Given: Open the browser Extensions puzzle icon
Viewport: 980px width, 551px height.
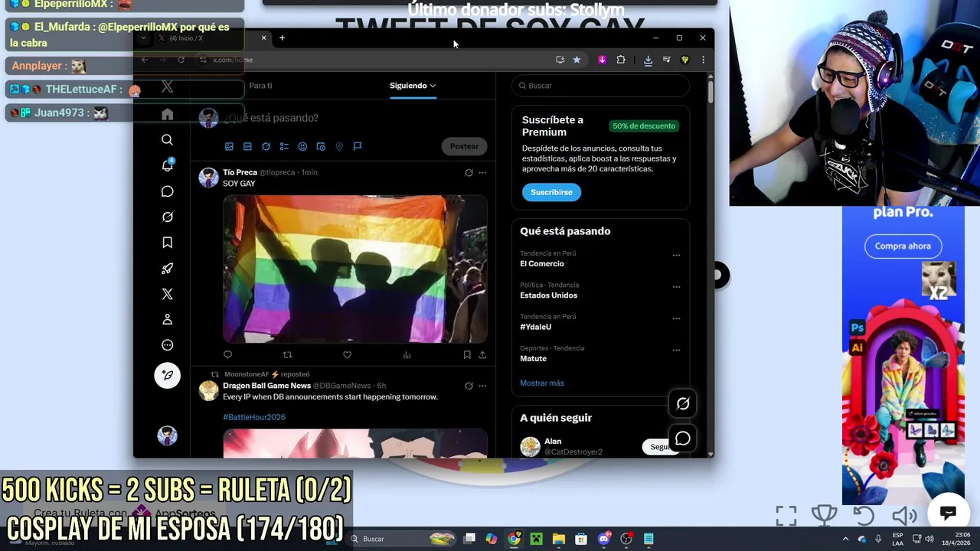Looking at the screenshot, I should point(621,60).
